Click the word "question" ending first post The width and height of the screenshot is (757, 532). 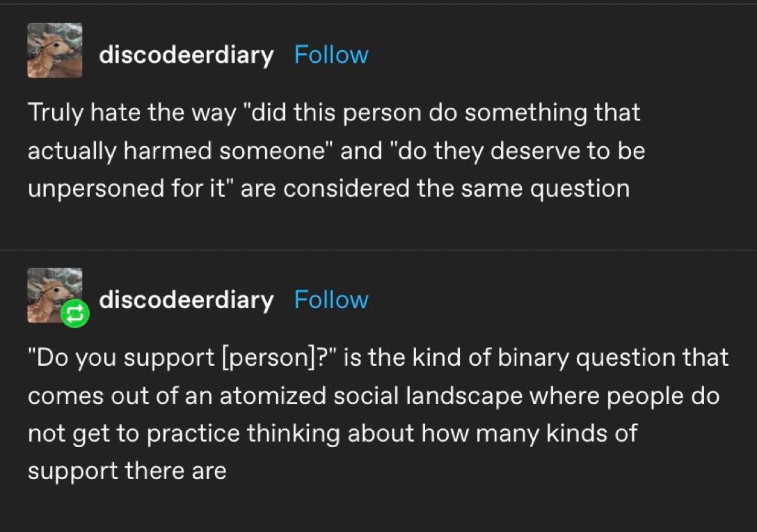coord(580,189)
